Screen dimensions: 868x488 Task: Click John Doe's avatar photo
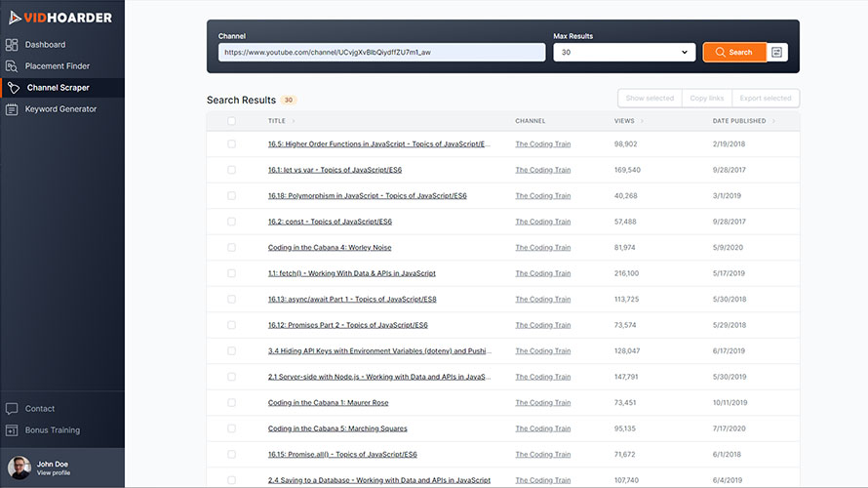point(20,468)
